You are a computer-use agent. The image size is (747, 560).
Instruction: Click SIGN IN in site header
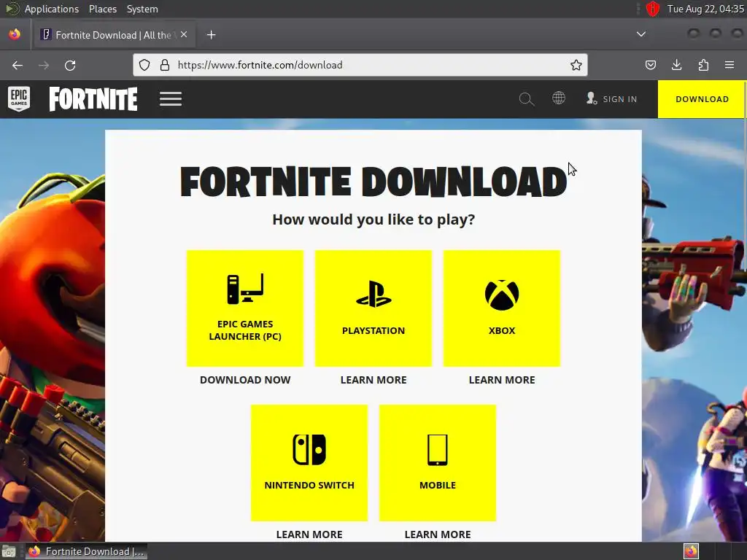click(x=612, y=98)
